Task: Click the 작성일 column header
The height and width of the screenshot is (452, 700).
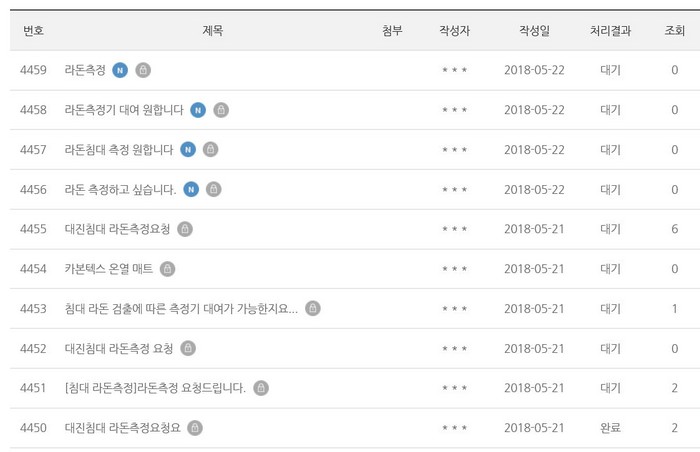Action: pos(534,30)
